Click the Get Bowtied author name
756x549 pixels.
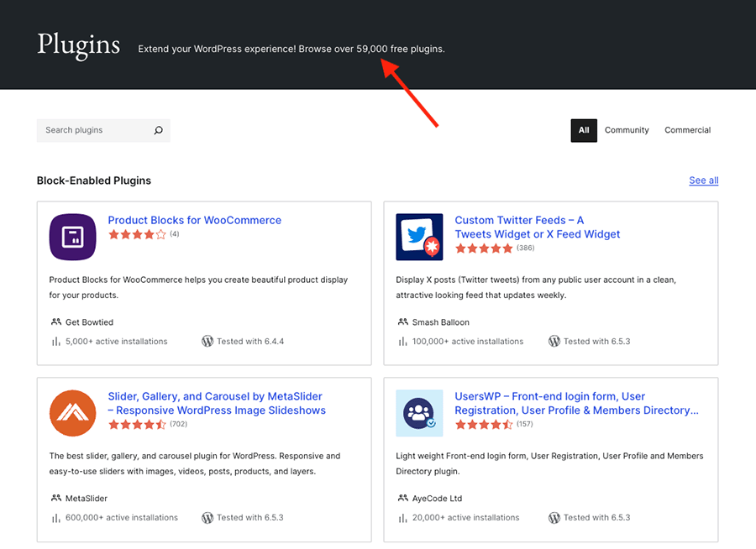89,322
